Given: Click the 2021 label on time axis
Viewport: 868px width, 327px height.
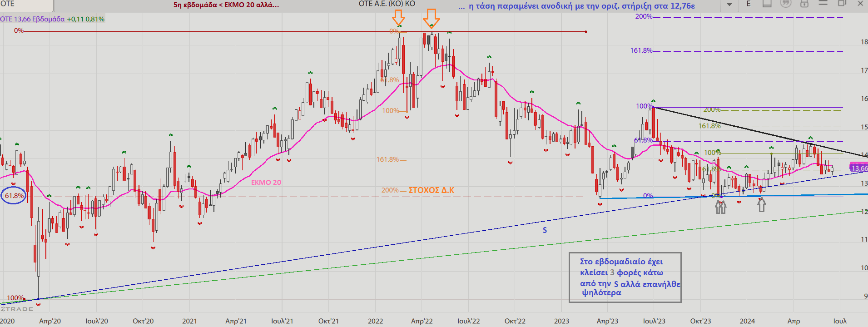Looking at the screenshot, I should [x=189, y=321].
